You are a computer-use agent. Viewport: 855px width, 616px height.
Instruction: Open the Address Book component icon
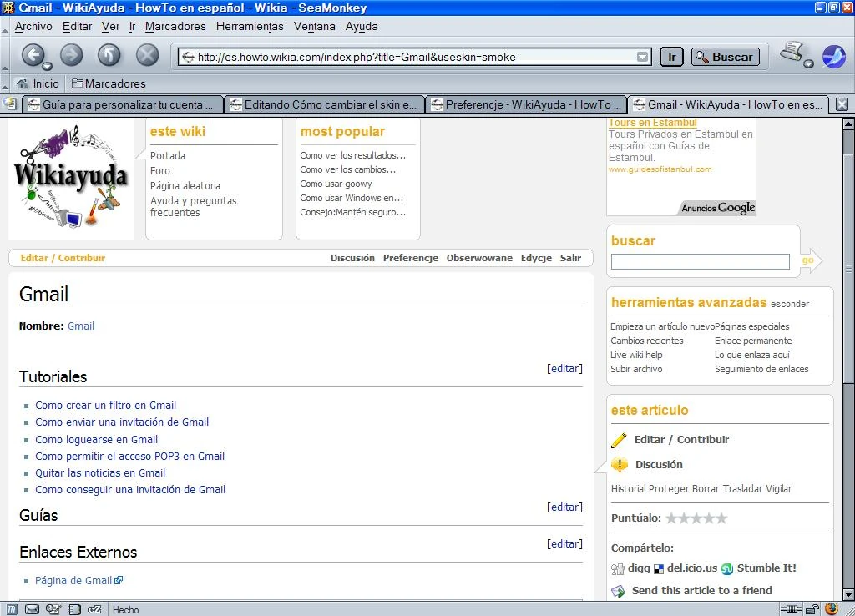click(x=73, y=609)
